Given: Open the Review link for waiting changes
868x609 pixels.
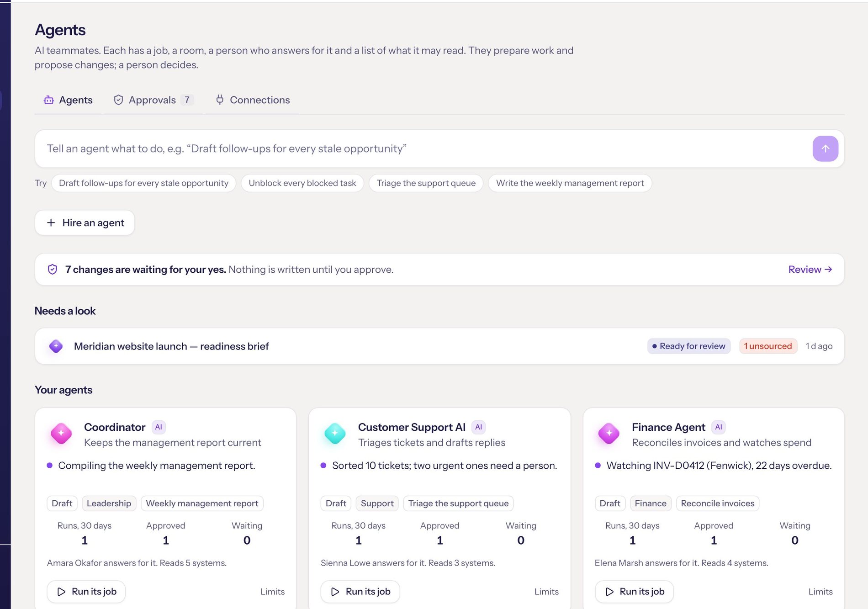Looking at the screenshot, I should pyautogui.click(x=810, y=270).
